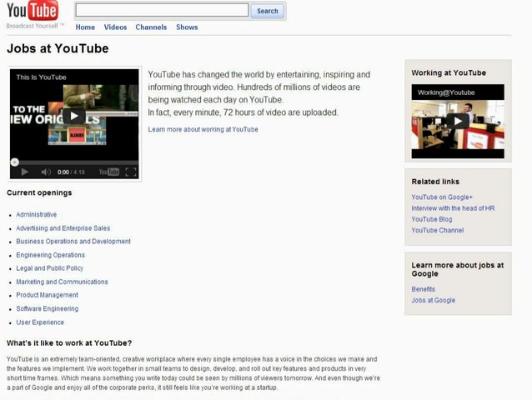
Task: Follow Learn more about working at YouTube link
Action: pos(203,129)
